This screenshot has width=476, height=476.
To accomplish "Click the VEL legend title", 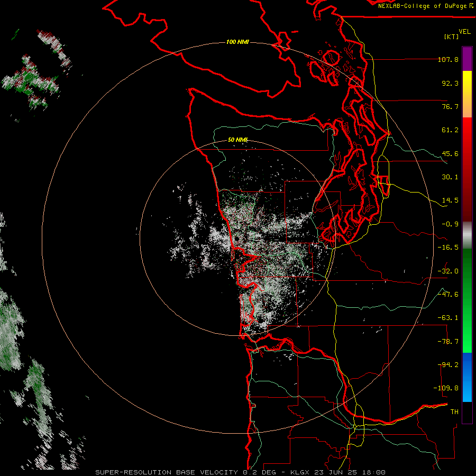I will [464, 32].
